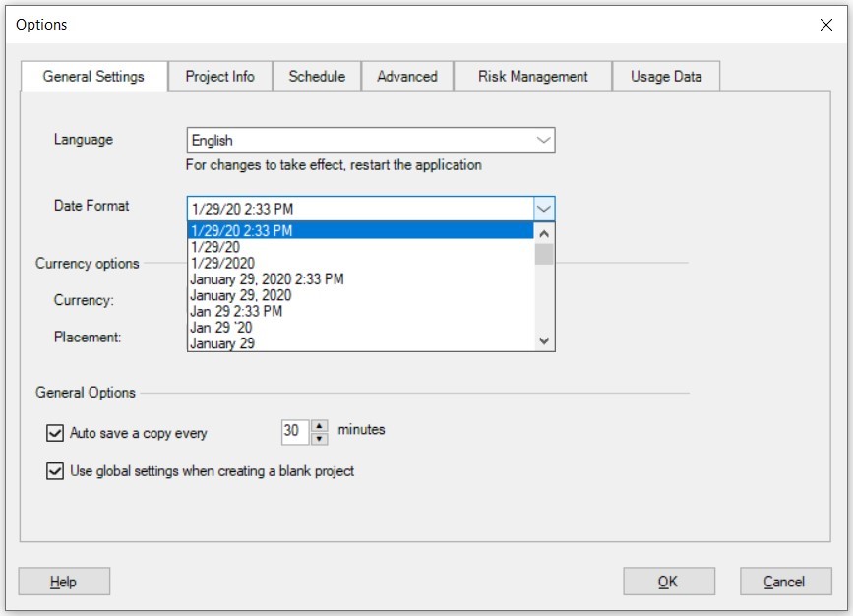This screenshot has width=853, height=616.
Task: Open the Risk Management tab
Action: 531,76
